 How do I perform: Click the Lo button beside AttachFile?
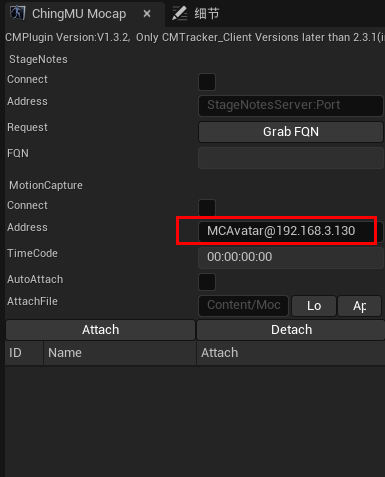tap(314, 306)
